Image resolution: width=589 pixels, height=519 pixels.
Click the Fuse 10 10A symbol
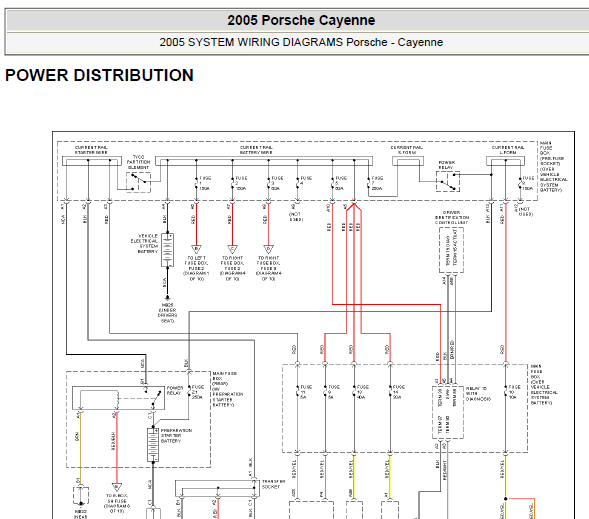point(506,392)
